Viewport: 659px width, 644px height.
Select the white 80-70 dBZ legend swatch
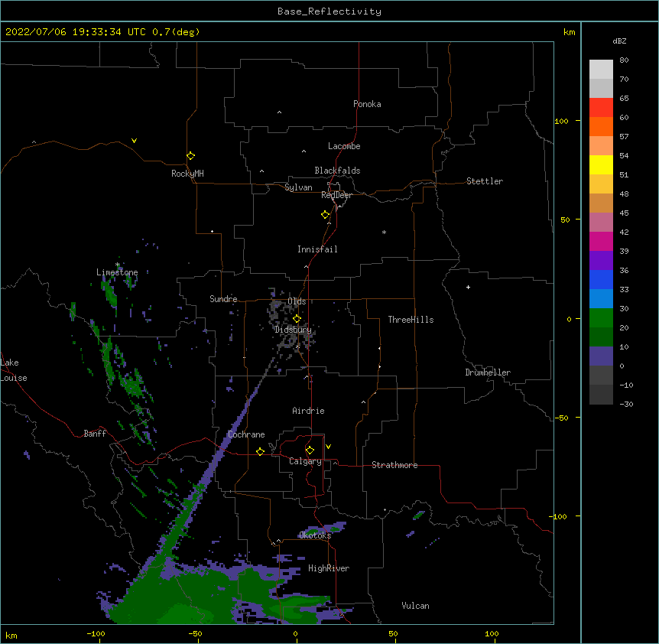click(601, 69)
